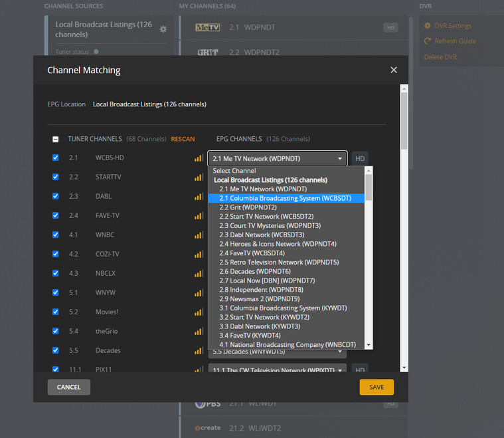Open the 5.5 Decades (WNYWDT5) dropdown
Image resolution: width=504 pixels, height=438 pixels.
(278, 354)
